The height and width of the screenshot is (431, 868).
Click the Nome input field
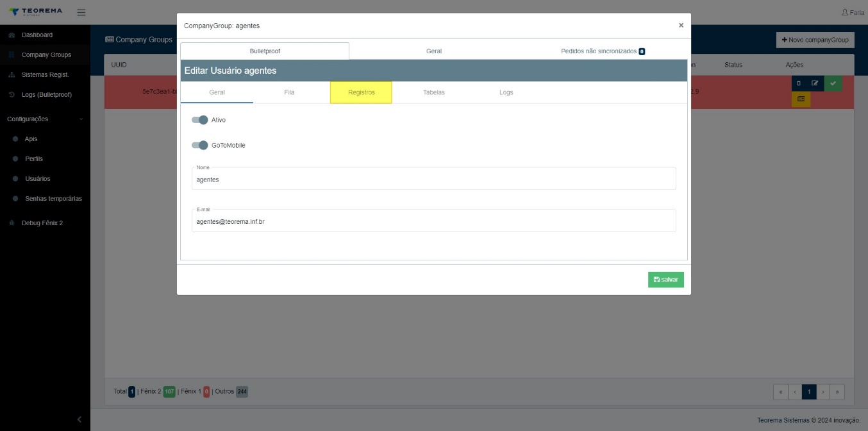[x=434, y=179]
